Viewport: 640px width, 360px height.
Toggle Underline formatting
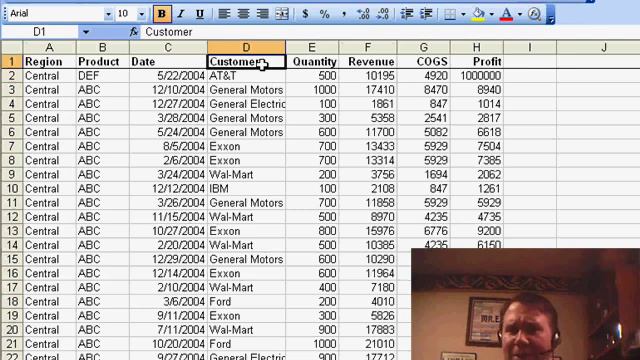click(x=200, y=14)
